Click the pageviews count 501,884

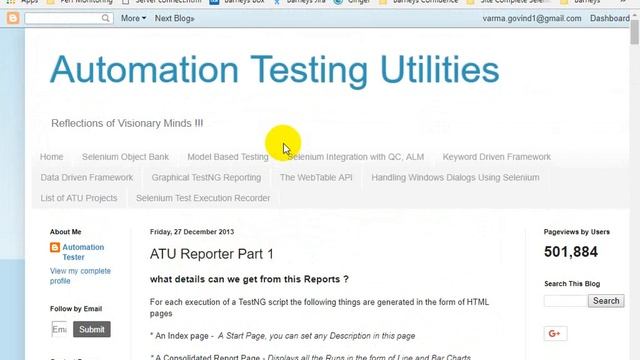click(x=571, y=252)
